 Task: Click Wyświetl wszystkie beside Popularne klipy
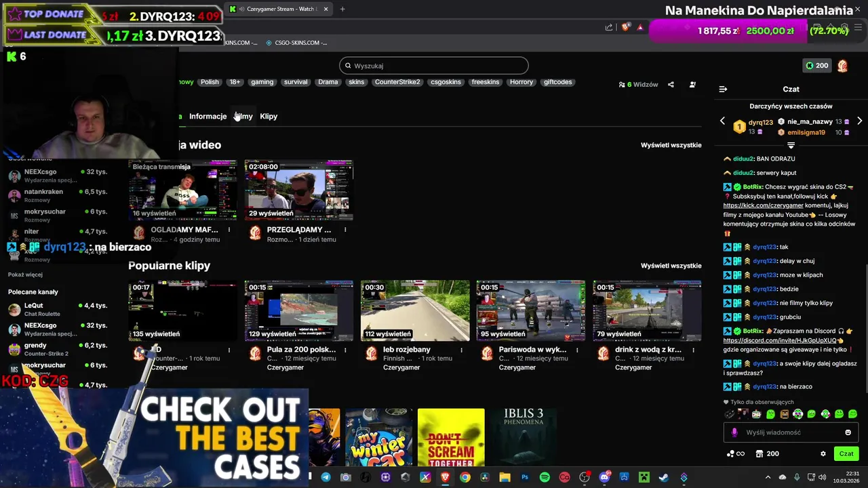pyautogui.click(x=671, y=266)
